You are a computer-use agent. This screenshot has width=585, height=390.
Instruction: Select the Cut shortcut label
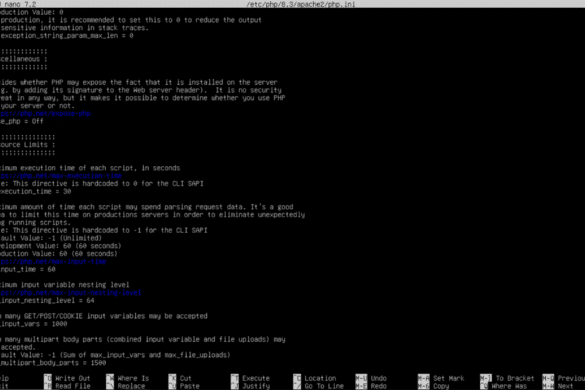tap(185, 378)
